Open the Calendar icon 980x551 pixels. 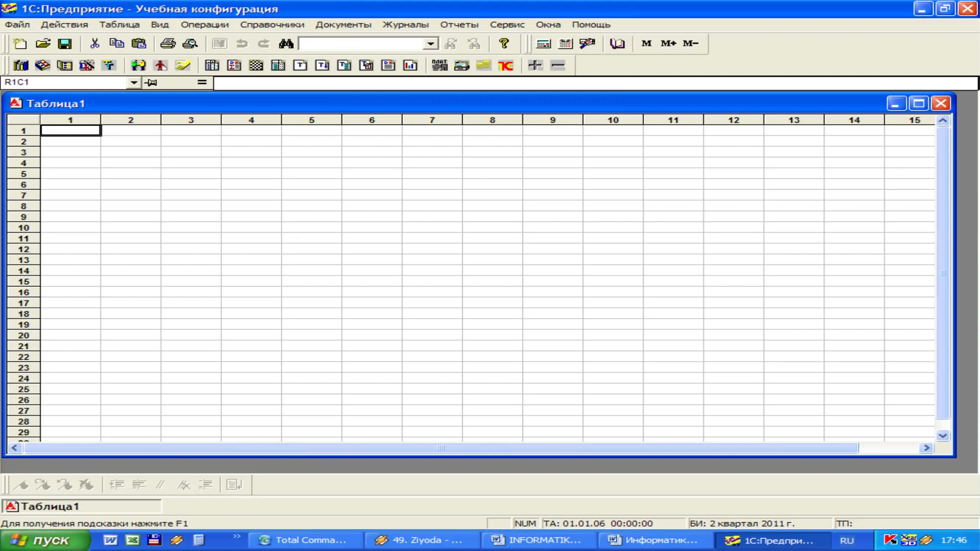(x=565, y=44)
